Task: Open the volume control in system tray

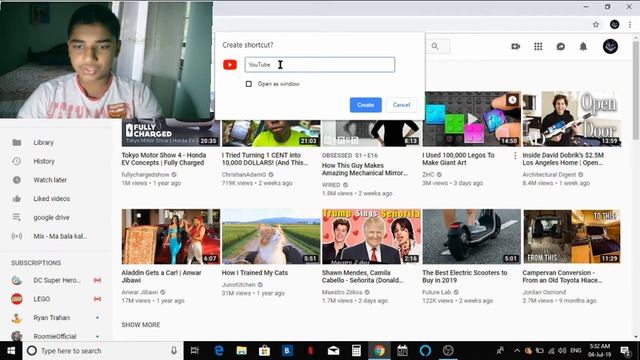Action: point(562,351)
